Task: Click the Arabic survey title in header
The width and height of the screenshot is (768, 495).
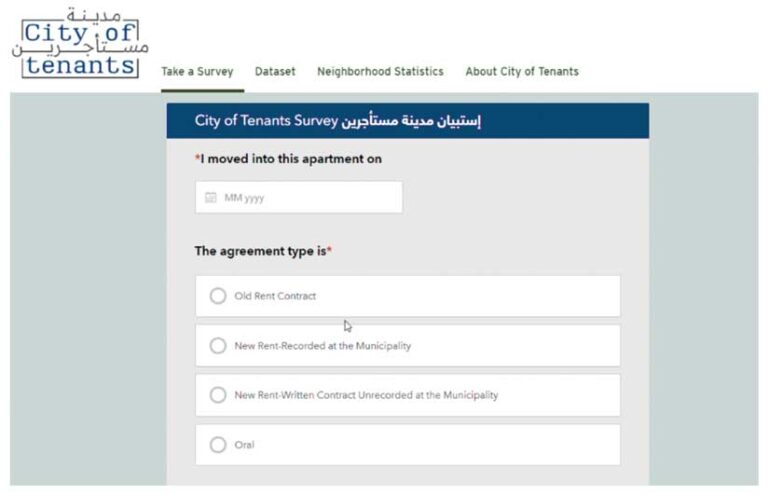Action: [x=411, y=120]
